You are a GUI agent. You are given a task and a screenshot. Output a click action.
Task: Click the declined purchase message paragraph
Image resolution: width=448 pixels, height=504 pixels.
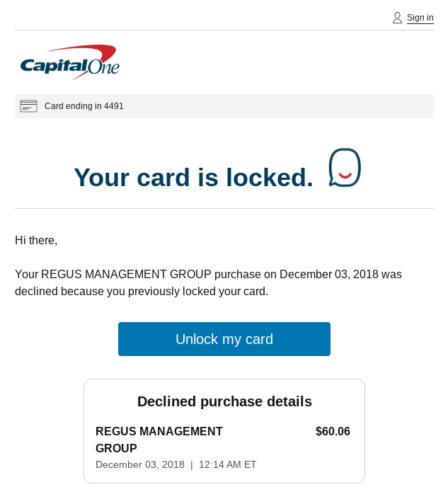click(208, 283)
